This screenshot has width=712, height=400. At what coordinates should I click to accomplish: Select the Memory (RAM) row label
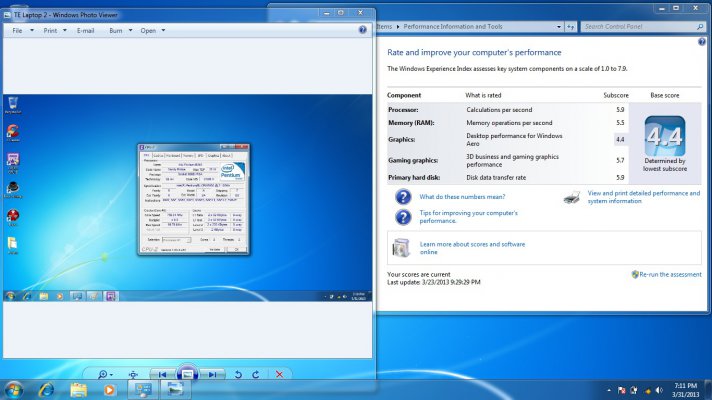point(411,123)
